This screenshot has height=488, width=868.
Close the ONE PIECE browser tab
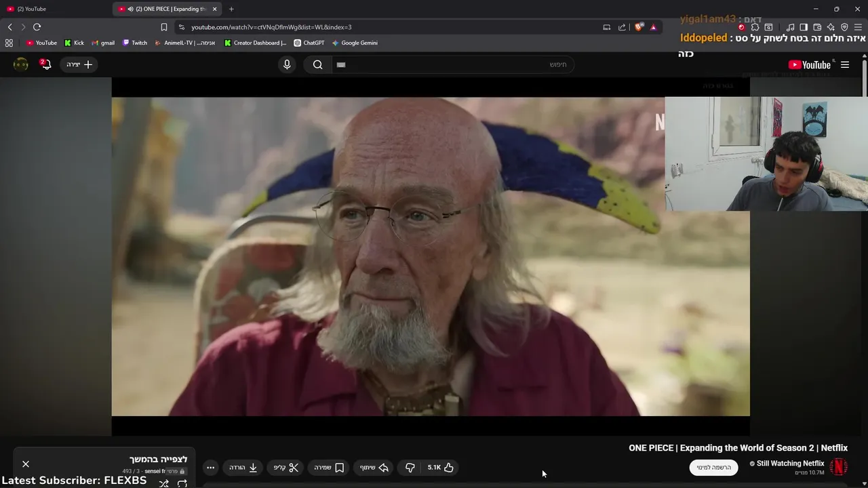click(x=215, y=9)
